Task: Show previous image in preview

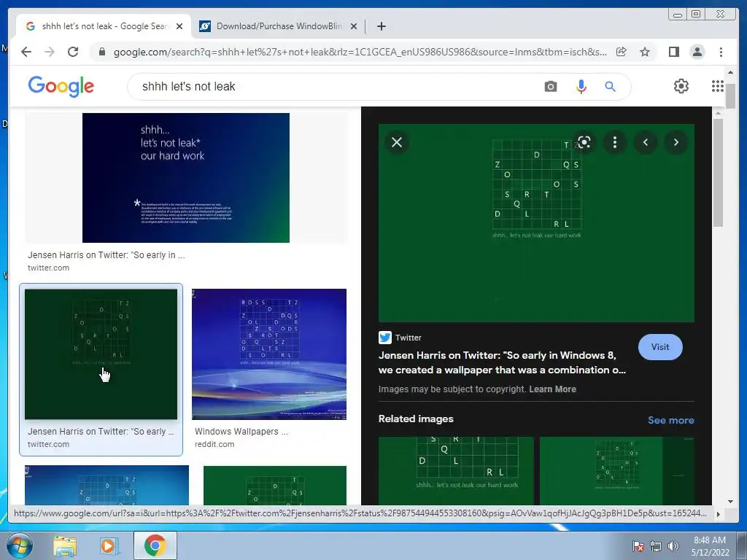Action: [646, 142]
